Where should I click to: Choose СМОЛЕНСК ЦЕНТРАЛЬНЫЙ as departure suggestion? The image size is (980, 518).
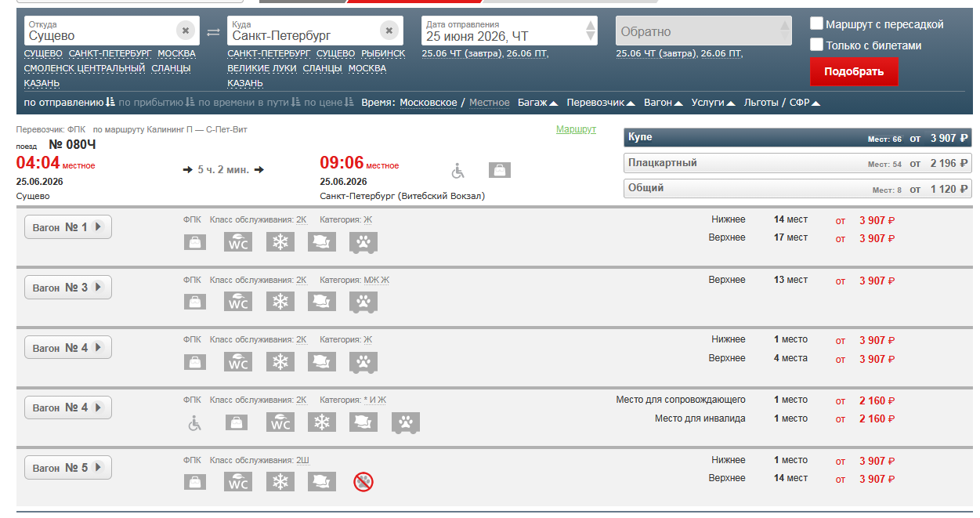pos(85,68)
